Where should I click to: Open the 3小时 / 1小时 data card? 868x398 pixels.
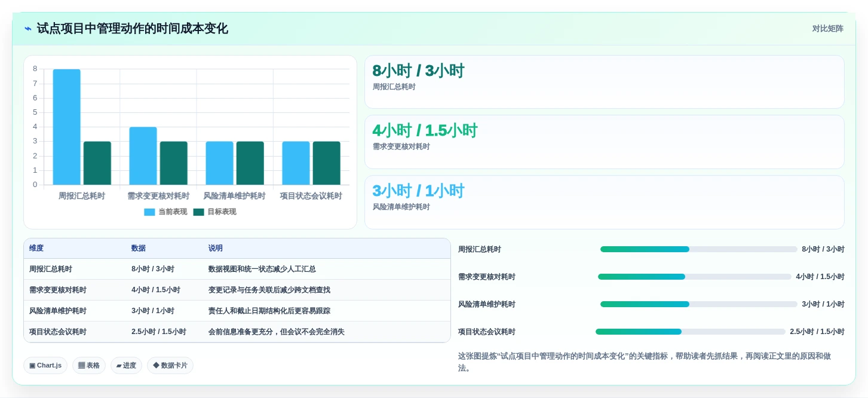604,202
